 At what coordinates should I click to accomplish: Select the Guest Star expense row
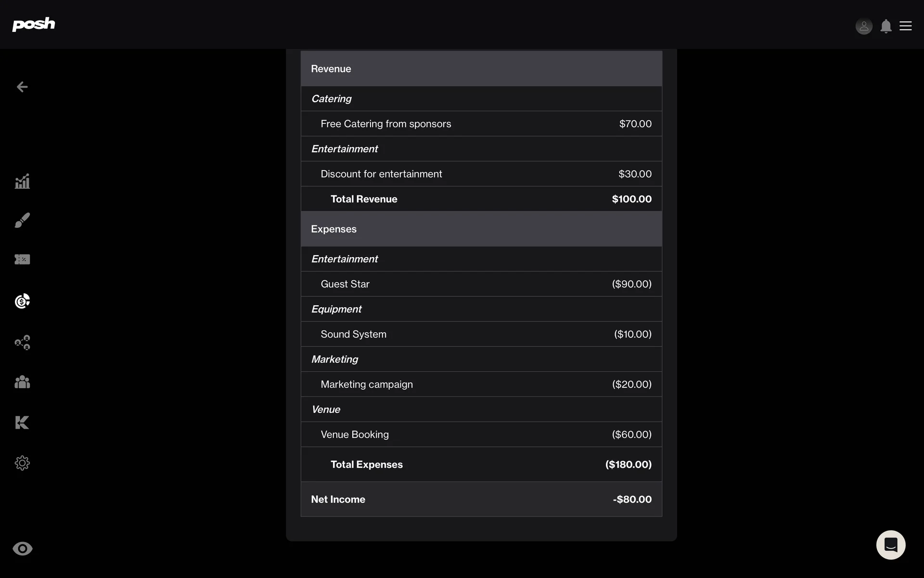(x=481, y=284)
